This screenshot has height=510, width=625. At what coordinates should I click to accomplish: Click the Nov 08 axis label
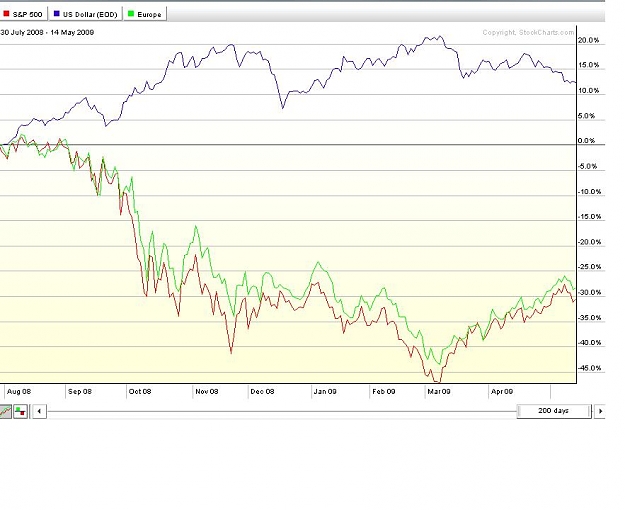[x=206, y=392]
